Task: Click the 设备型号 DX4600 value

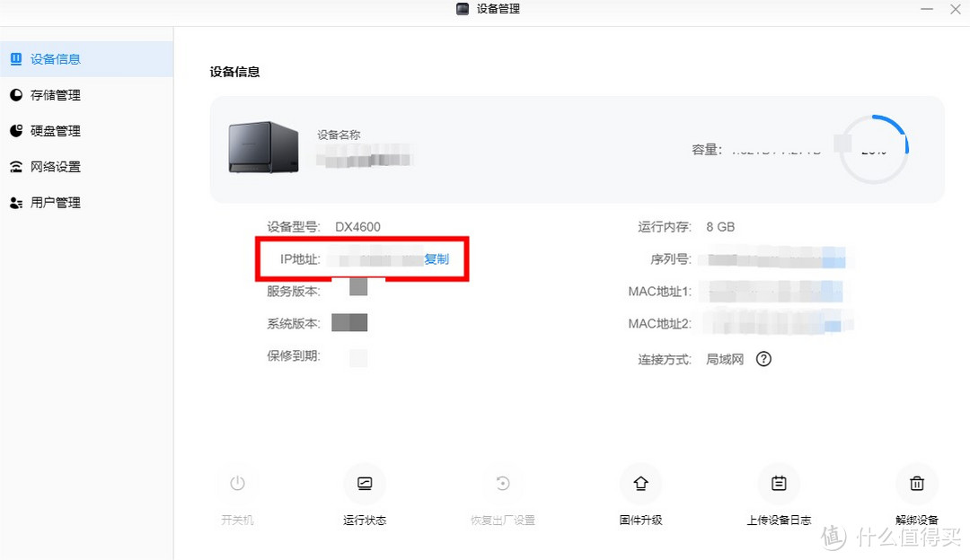Action: [x=357, y=227]
